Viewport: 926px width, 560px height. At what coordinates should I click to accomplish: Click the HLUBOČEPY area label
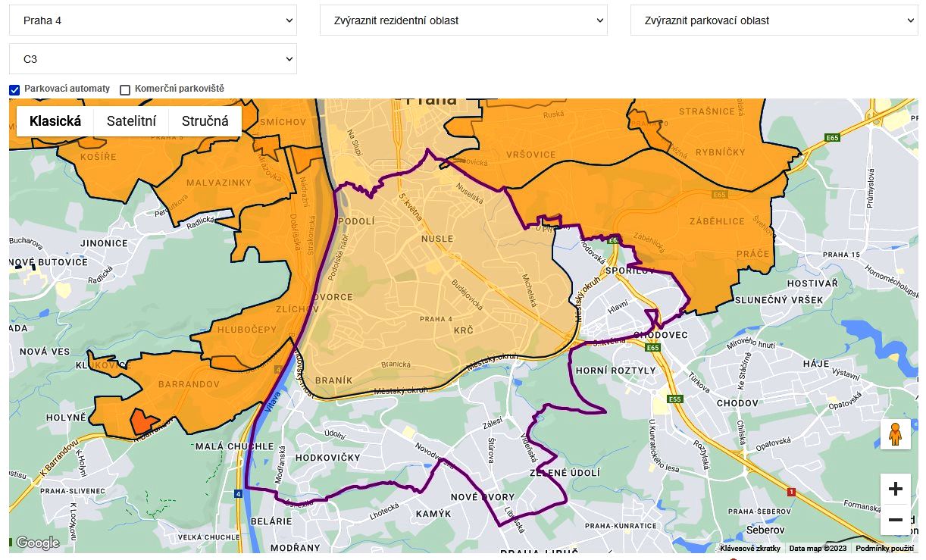[247, 330]
